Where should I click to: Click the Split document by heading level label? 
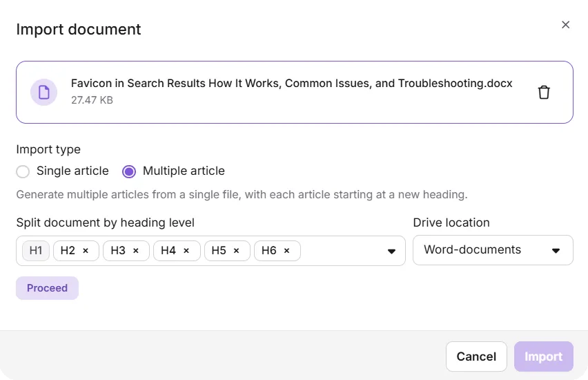coord(106,222)
